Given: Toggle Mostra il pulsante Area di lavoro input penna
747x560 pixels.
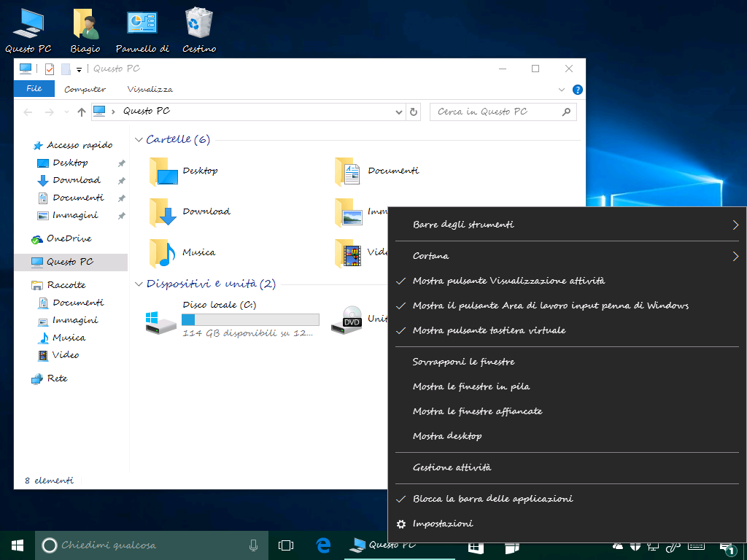Looking at the screenshot, I should click(568, 306).
